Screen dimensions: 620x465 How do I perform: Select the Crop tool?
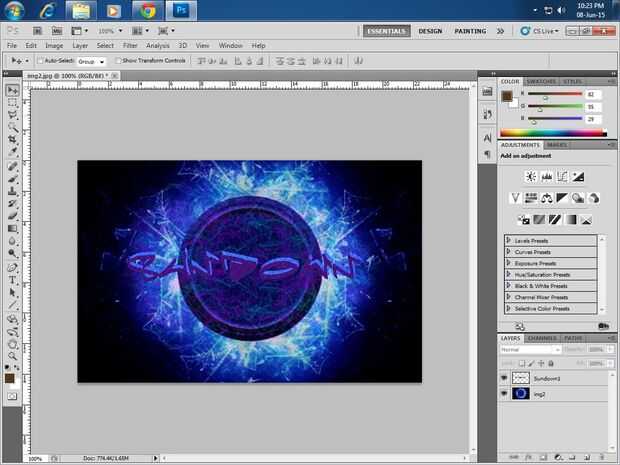coord(13,139)
